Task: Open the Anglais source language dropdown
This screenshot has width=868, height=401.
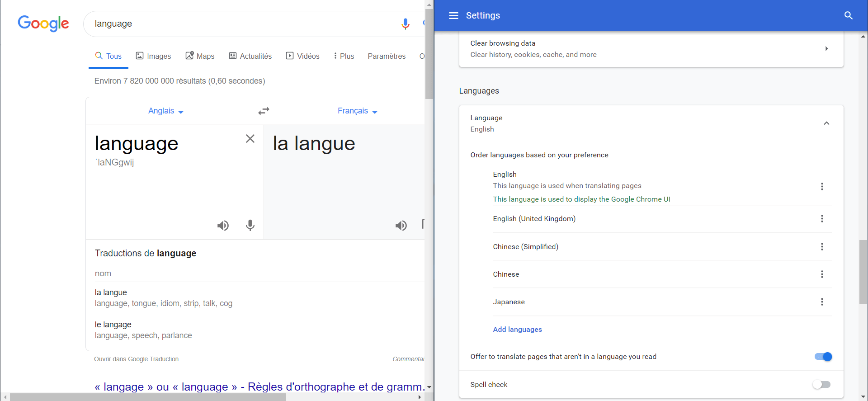Action: (x=166, y=111)
